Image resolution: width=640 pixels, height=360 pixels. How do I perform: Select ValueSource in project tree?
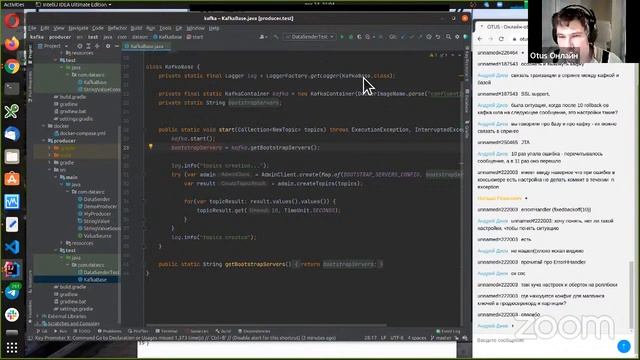coord(95,236)
